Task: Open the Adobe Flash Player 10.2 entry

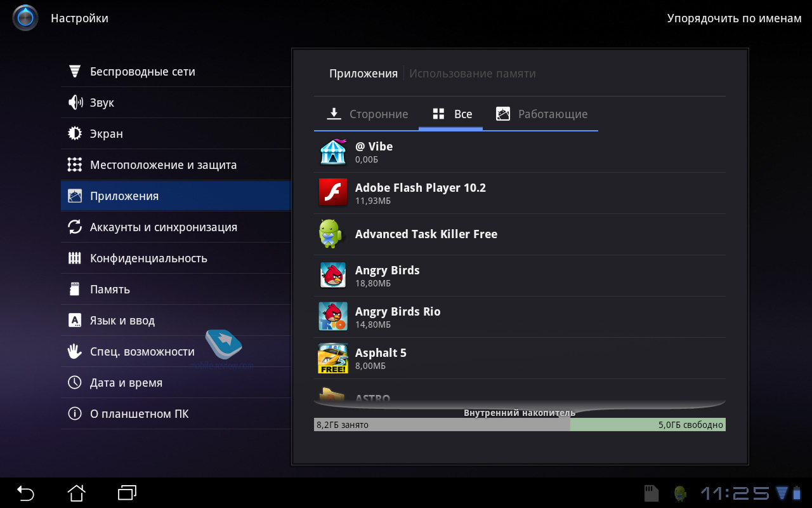Action: 520,193
